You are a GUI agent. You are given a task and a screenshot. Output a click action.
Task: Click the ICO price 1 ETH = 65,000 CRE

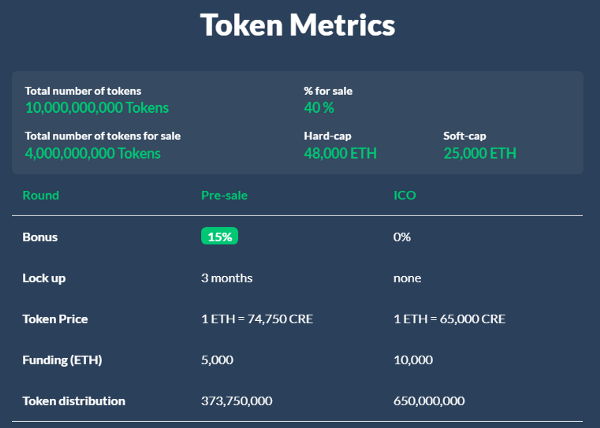click(449, 319)
